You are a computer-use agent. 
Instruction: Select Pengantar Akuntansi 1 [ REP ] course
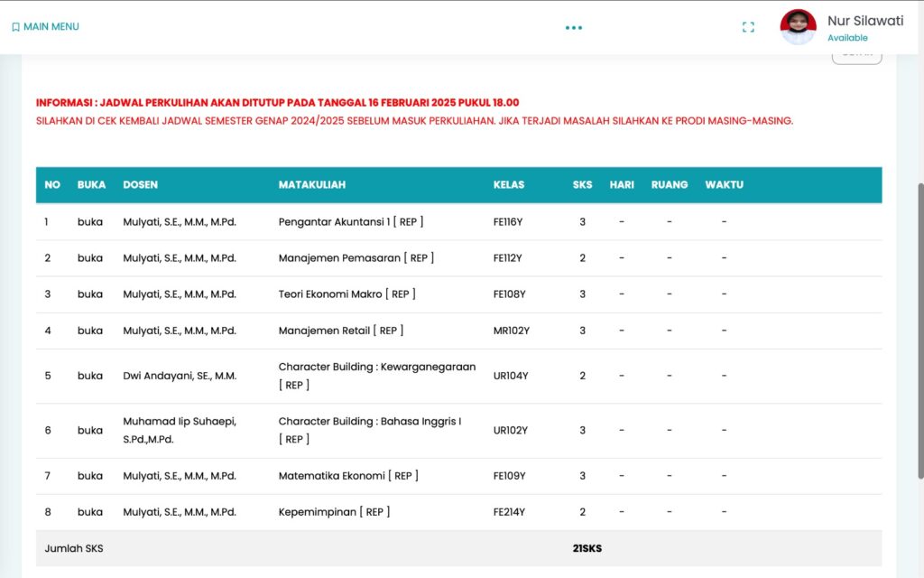pos(351,222)
